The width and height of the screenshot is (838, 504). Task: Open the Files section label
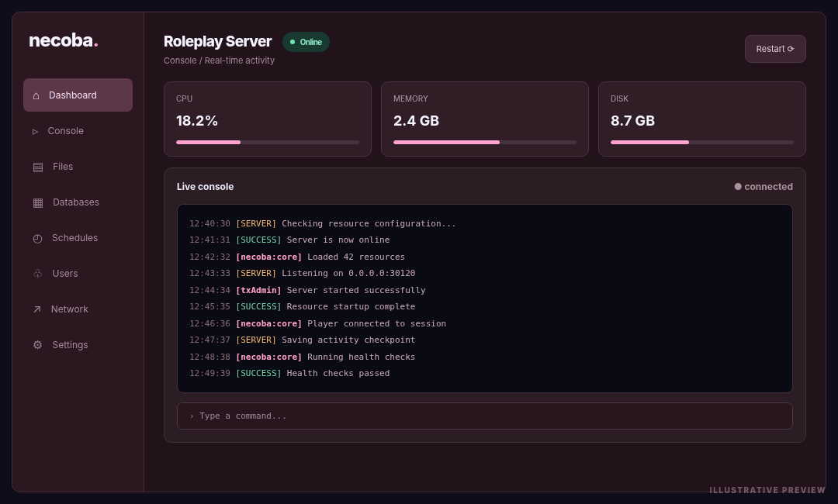[x=63, y=167]
